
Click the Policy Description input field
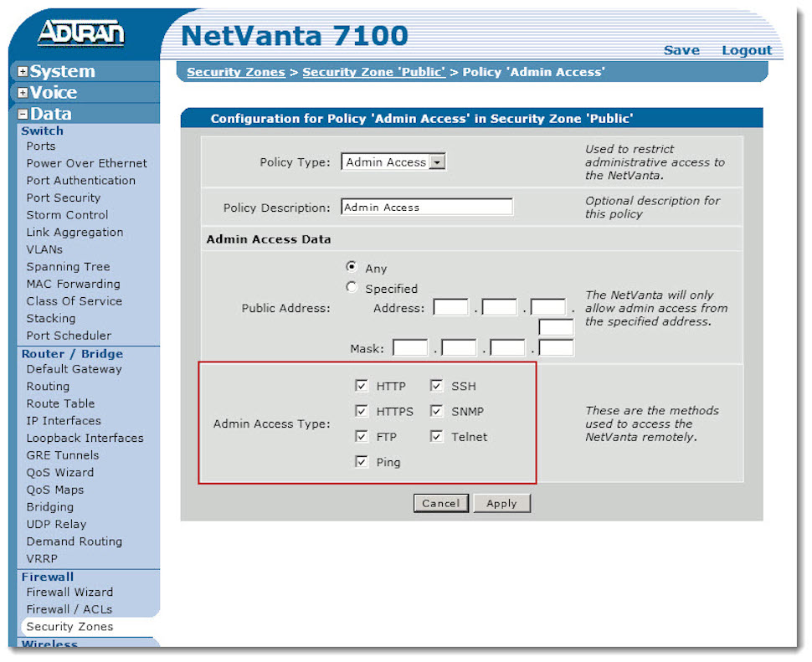[427, 207]
